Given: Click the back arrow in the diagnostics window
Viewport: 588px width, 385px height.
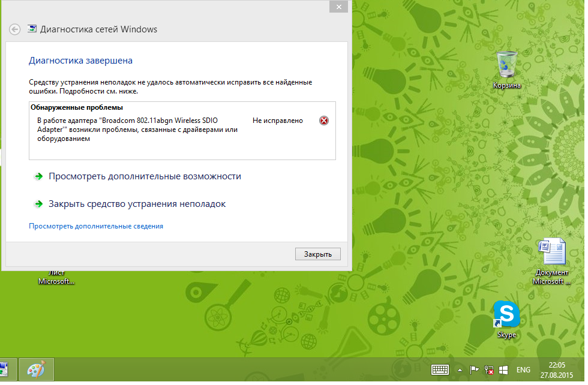Looking at the screenshot, I should 14,29.
